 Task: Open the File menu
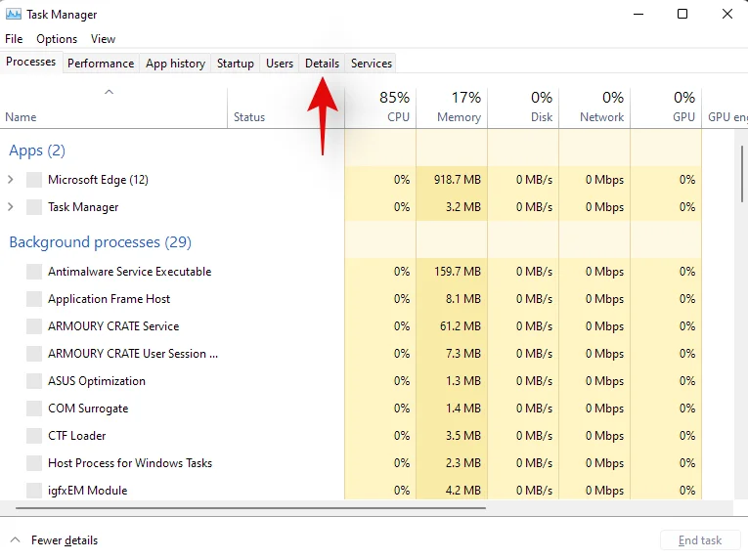[14, 39]
